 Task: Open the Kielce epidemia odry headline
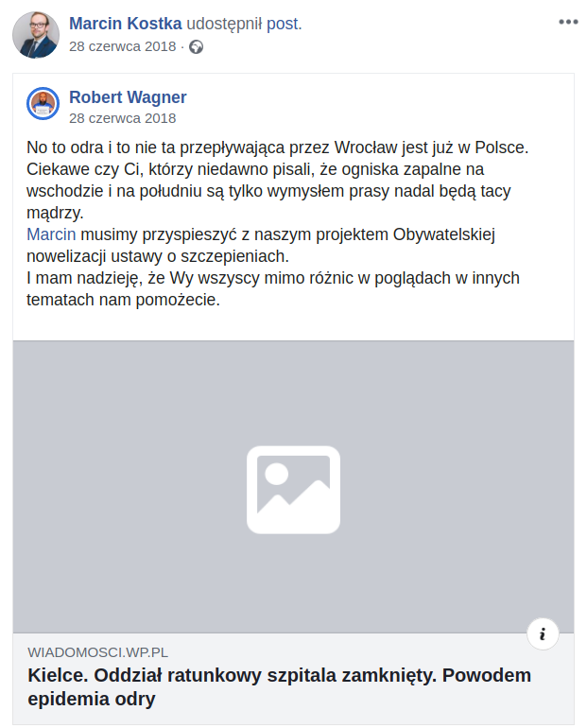click(279, 686)
